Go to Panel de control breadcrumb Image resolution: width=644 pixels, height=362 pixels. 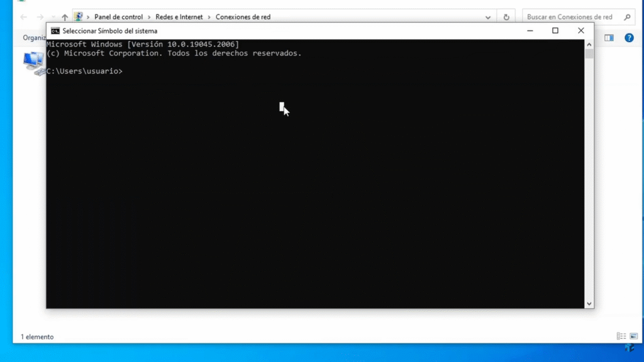click(118, 17)
